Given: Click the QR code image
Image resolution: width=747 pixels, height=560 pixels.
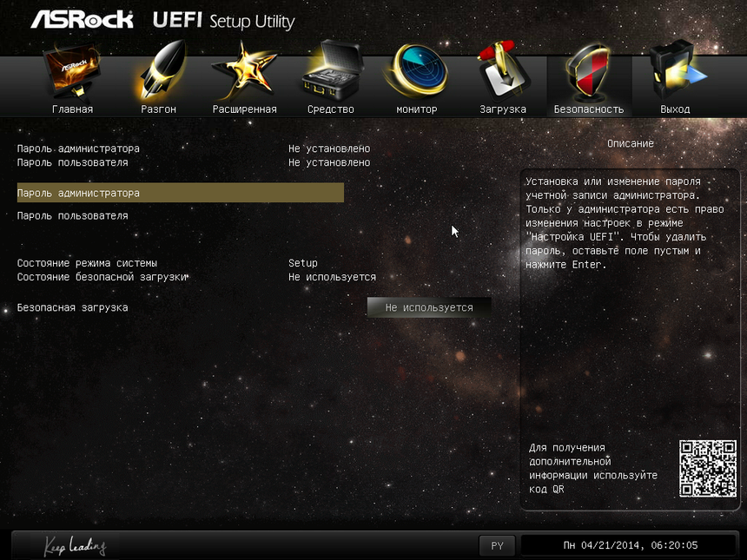Looking at the screenshot, I should (707, 468).
